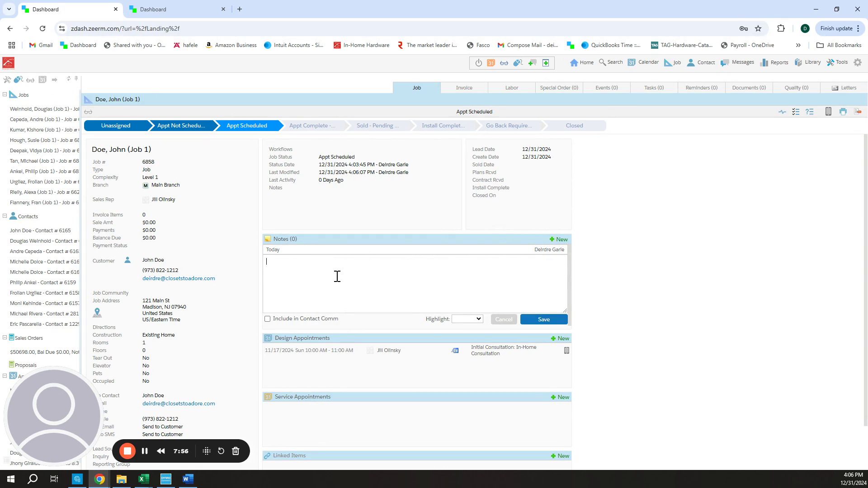Click the print icon for the job
868x488 pixels.
click(x=843, y=112)
